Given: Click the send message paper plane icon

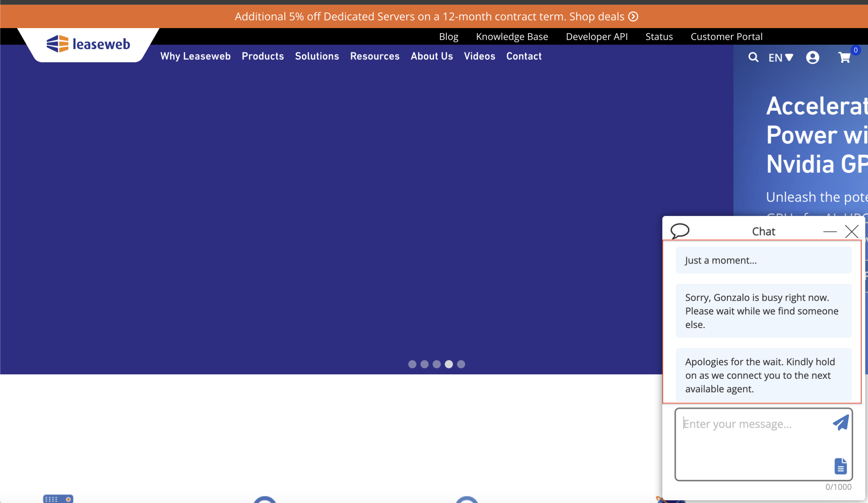Looking at the screenshot, I should (841, 423).
